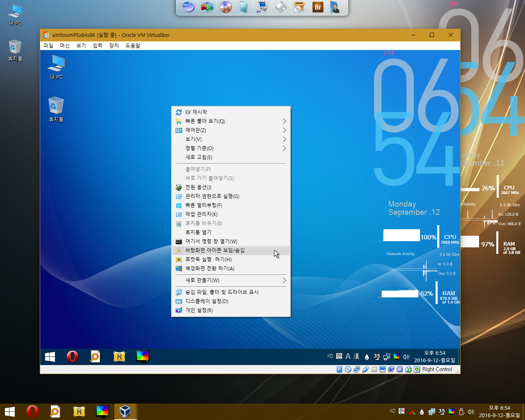Click the VM taskbar date 2016-9-12-월요일
Viewport: 525px width, 420px height.
point(435,360)
